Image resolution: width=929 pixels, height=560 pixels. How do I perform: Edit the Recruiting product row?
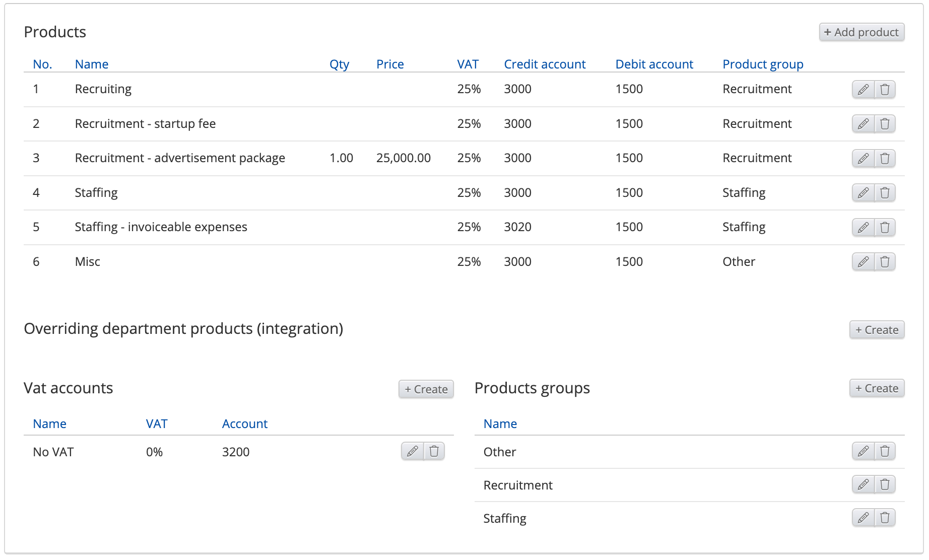(x=863, y=90)
